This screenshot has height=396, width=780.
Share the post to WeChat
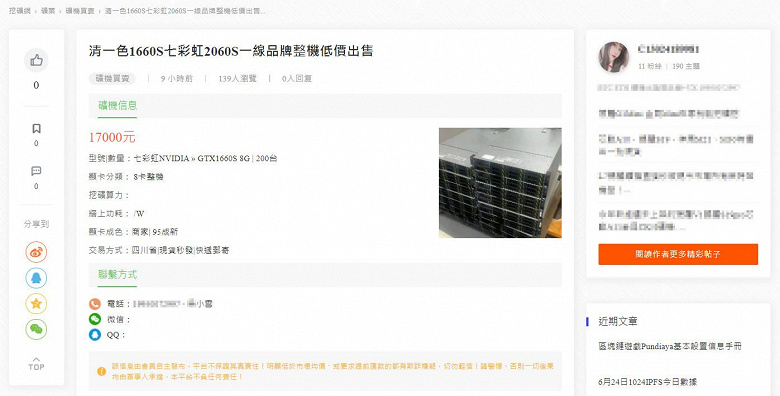[36, 329]
